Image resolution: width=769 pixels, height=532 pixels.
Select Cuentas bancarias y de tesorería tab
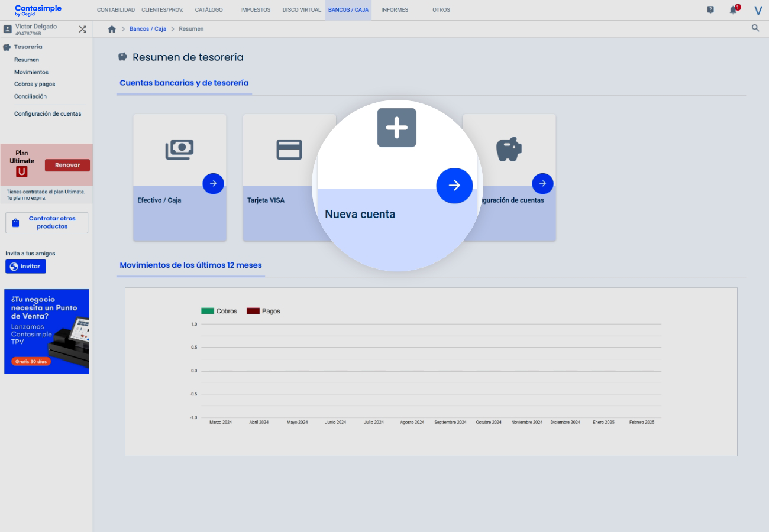click(184, 83)
